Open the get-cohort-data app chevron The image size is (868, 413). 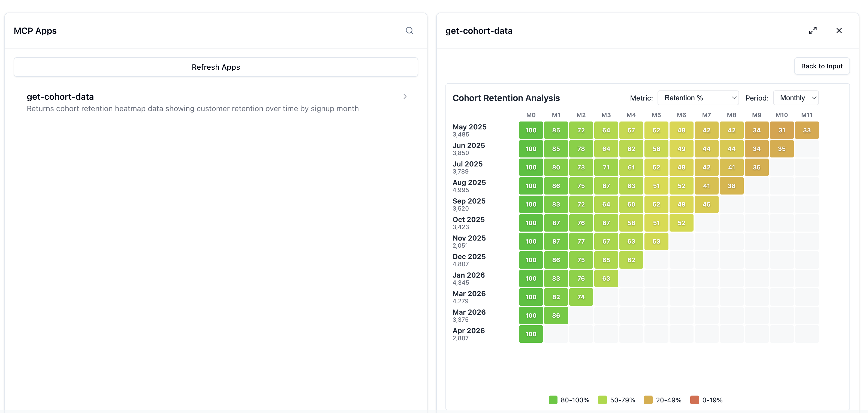click(405, 97)
